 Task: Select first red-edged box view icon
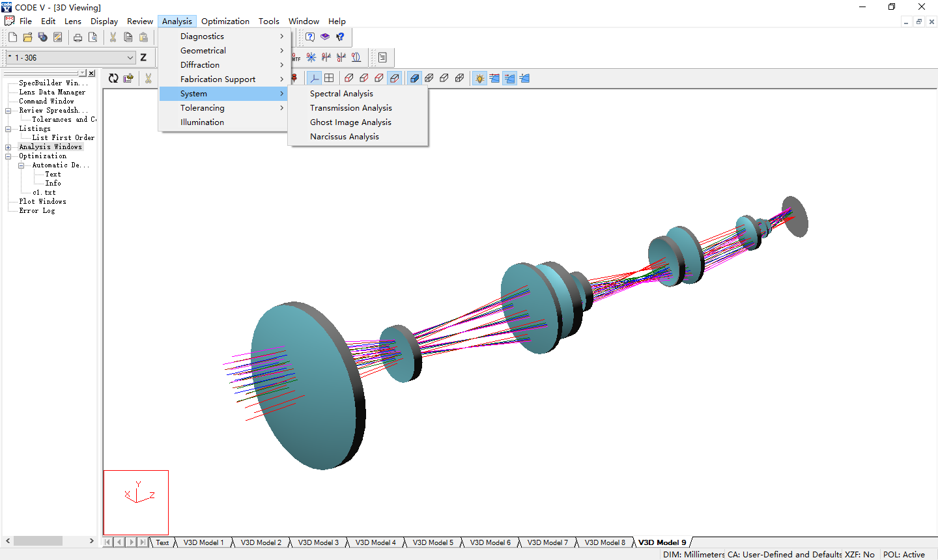349,78
